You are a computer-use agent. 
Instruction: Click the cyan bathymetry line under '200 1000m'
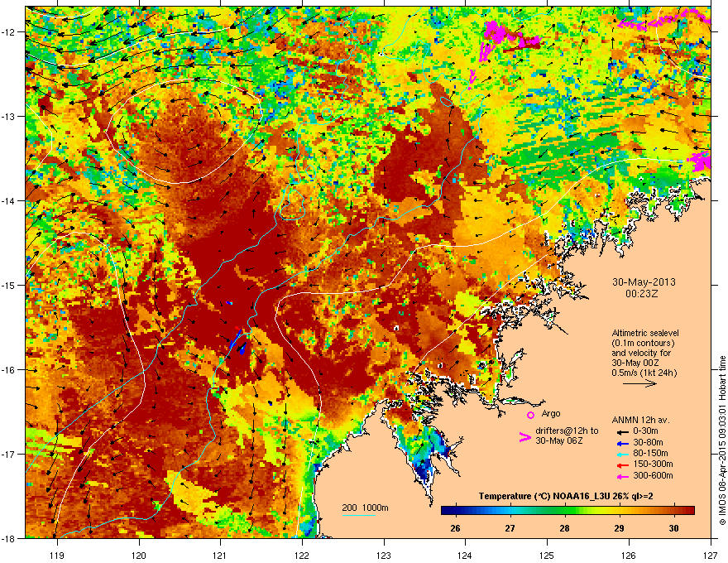(359, 515)
